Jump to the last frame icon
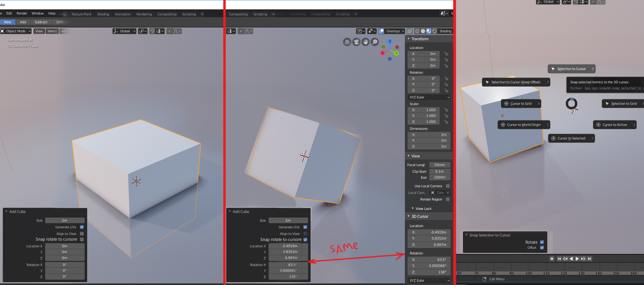 (x=589, y=259)
